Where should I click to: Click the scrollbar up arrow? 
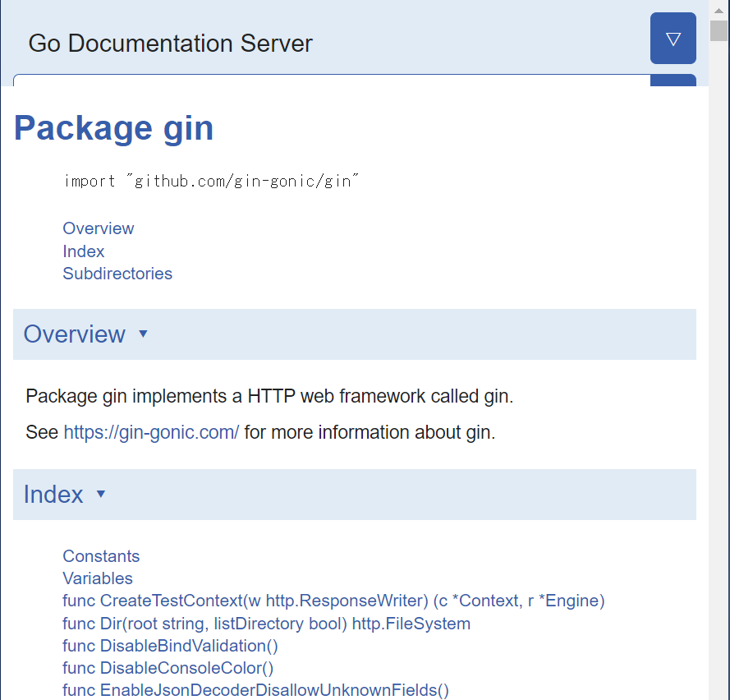(719, 10)
